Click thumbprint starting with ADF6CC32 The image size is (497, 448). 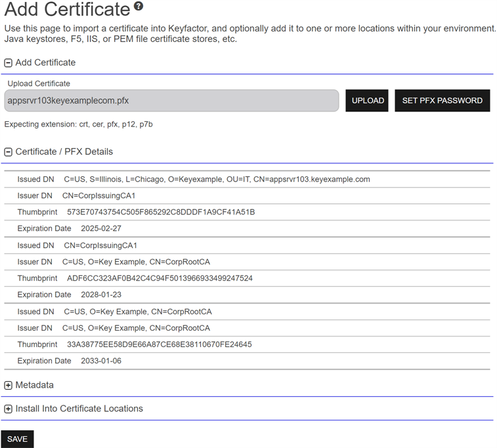click(160, 278)
